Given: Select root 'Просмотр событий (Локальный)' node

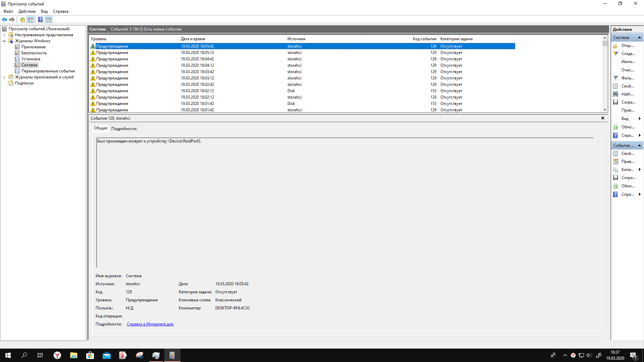Looking at the screenshot, I should click(x=39, y=29).
